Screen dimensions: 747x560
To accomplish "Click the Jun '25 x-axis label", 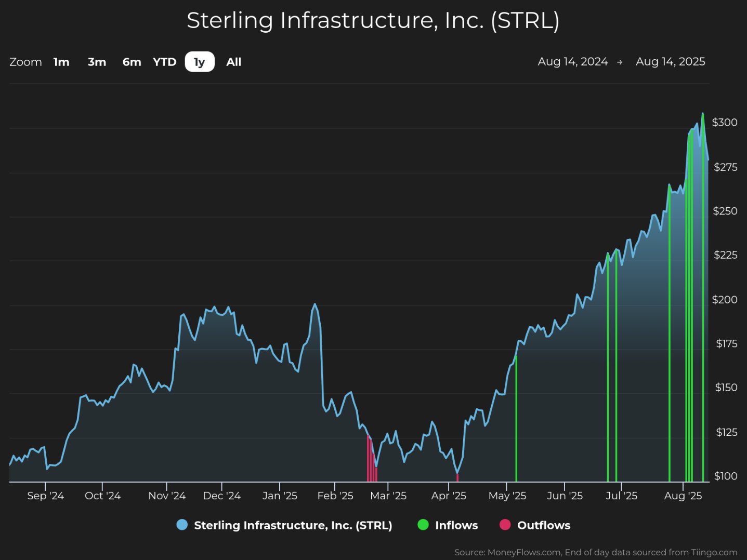I will [x=565, y=496].
